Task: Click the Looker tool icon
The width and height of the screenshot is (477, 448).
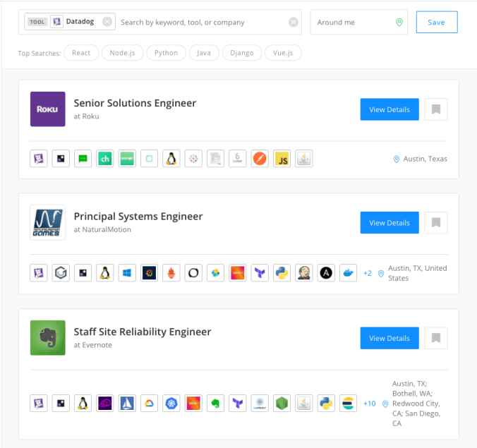Action: coord(238,159)
